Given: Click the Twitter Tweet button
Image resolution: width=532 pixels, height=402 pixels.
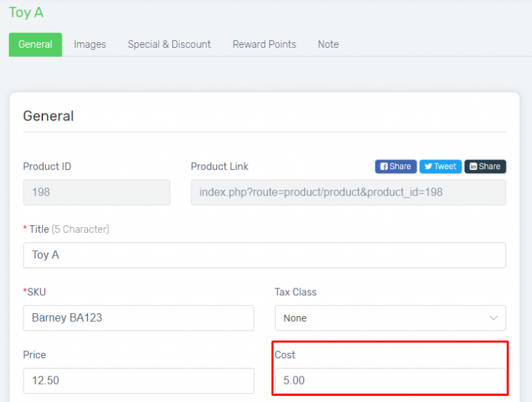Looking at the screenshot, I should coord(440,166).
